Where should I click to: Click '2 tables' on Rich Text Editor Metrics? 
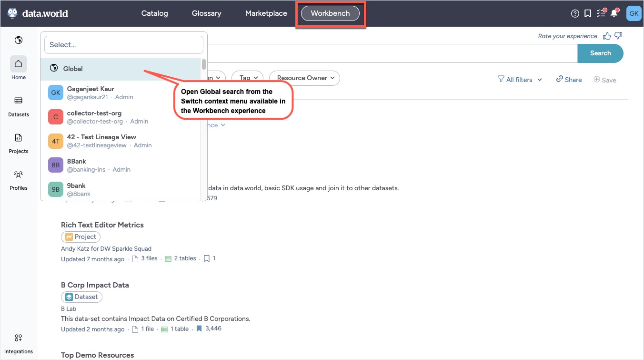point(181,258)
